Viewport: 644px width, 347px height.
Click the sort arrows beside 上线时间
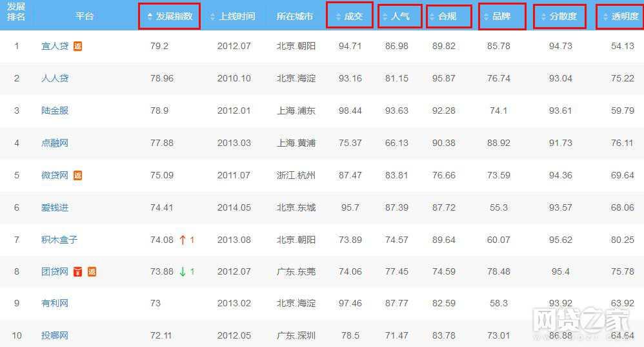(x=212, y=16)
